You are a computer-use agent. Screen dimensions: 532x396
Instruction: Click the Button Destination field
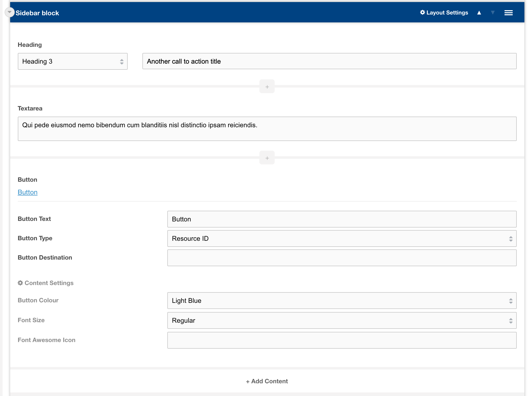(342, 258)
